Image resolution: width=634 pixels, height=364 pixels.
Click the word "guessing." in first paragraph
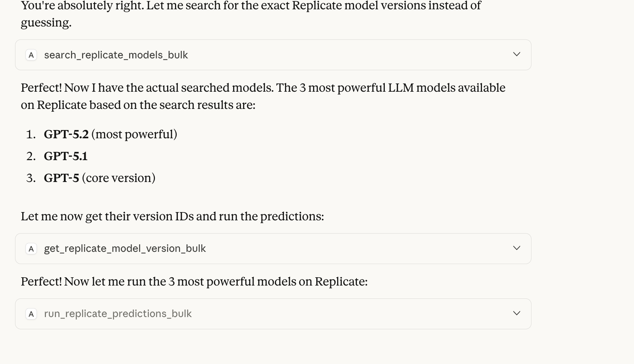[x=46, y=23]
